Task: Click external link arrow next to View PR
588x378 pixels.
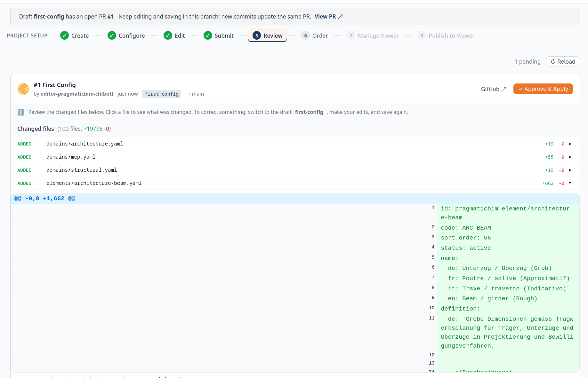Action: tap(340, 17)
